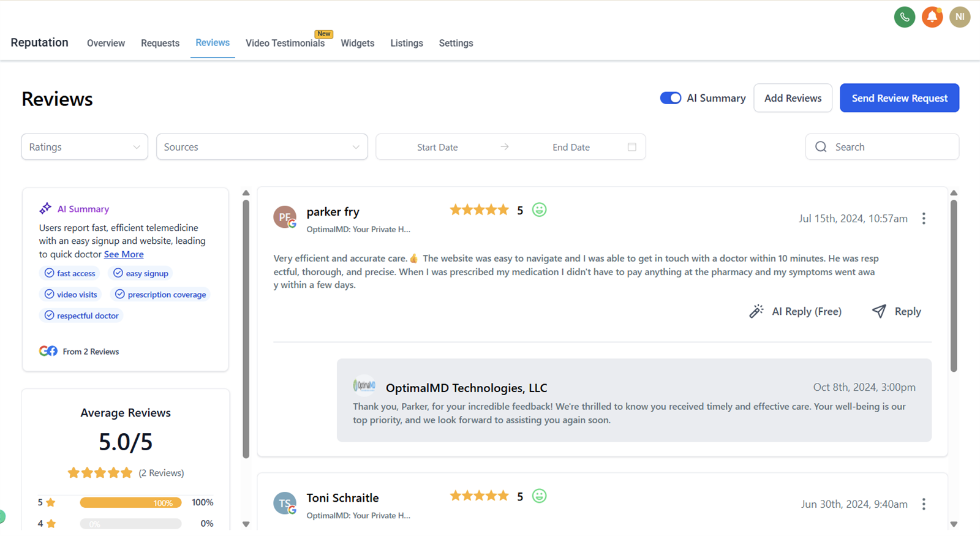980x536 pixels.
Task: Click parker fry's PF avatar
Action: pyautogui.click(x=285, y=217)
